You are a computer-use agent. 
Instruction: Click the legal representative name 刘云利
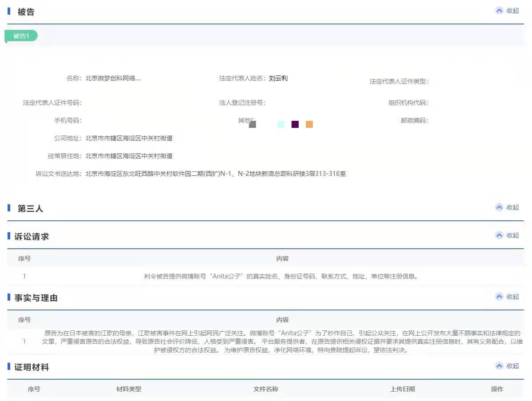coord(278,78)
